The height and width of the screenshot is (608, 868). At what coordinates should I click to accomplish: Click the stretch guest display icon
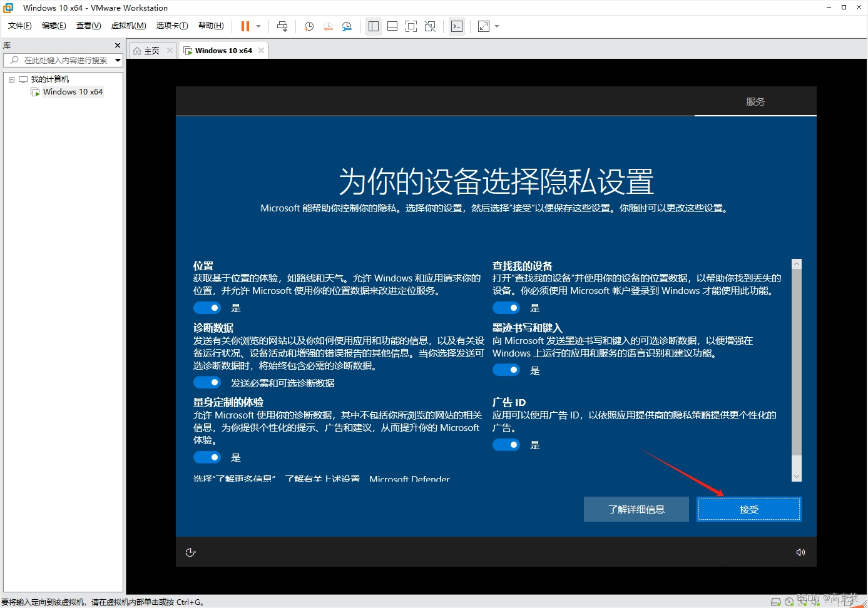pyautogui.click(x=484, y=26)
